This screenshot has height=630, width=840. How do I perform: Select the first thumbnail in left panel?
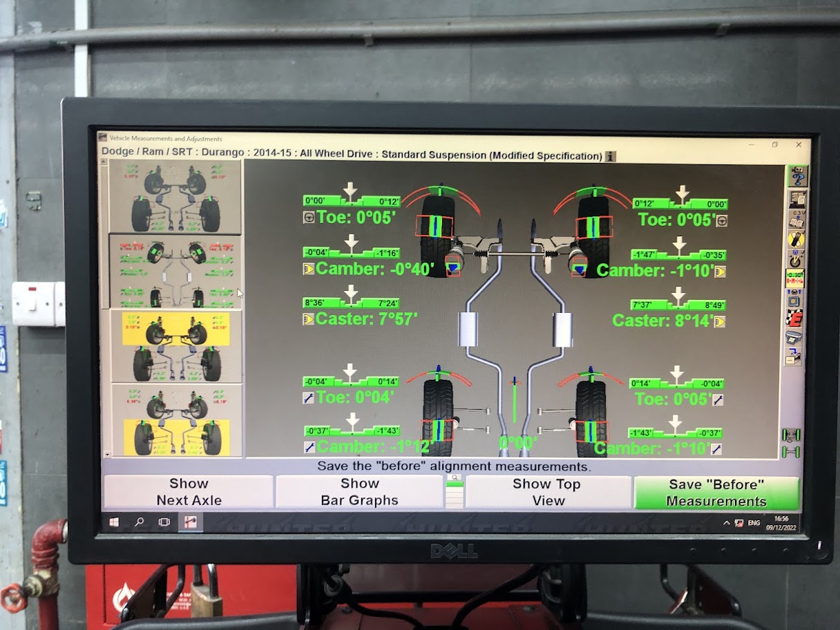(x=175, y=197)
